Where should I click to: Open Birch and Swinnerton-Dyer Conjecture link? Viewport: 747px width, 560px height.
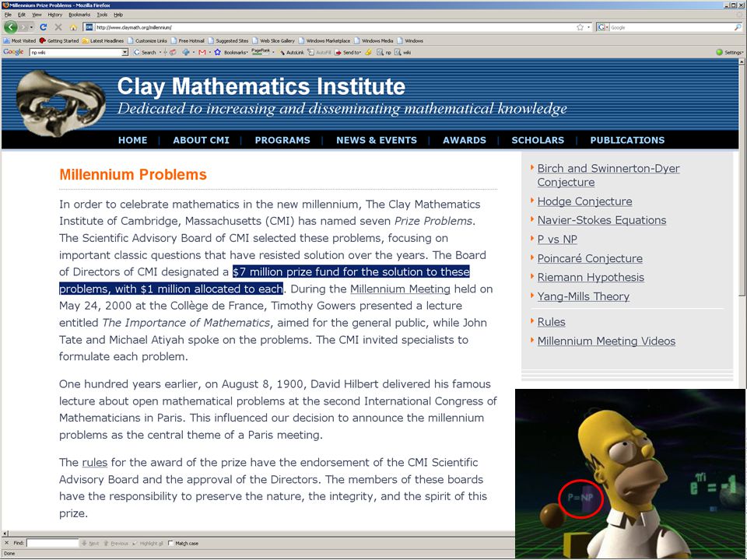click(x=608, y=175)
